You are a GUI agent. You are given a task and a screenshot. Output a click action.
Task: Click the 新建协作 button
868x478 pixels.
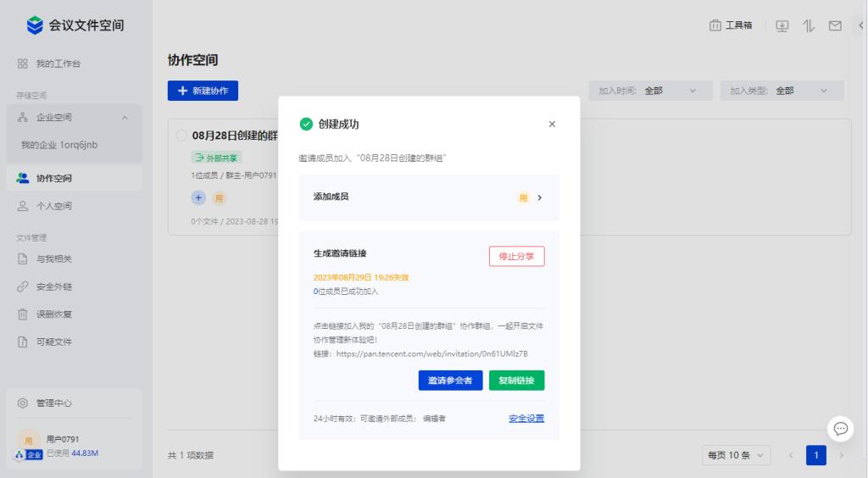[203, 91]
